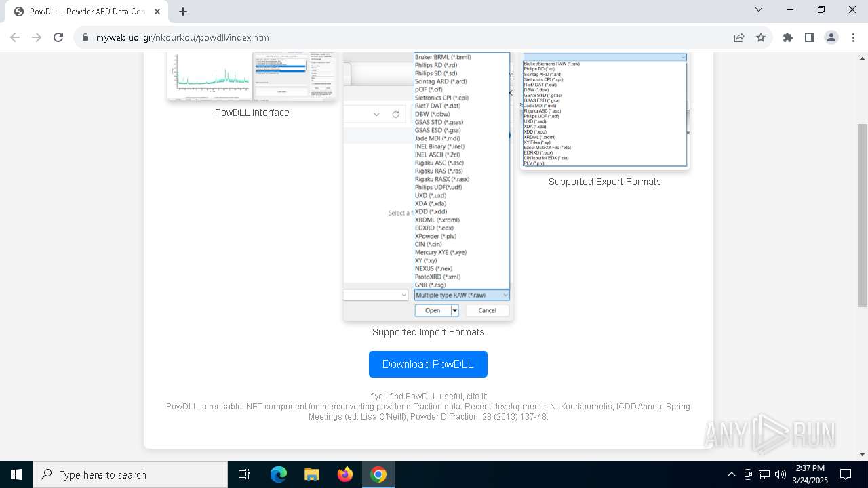Select Bruker BRML (*.brml) in import list

(443, 57)
